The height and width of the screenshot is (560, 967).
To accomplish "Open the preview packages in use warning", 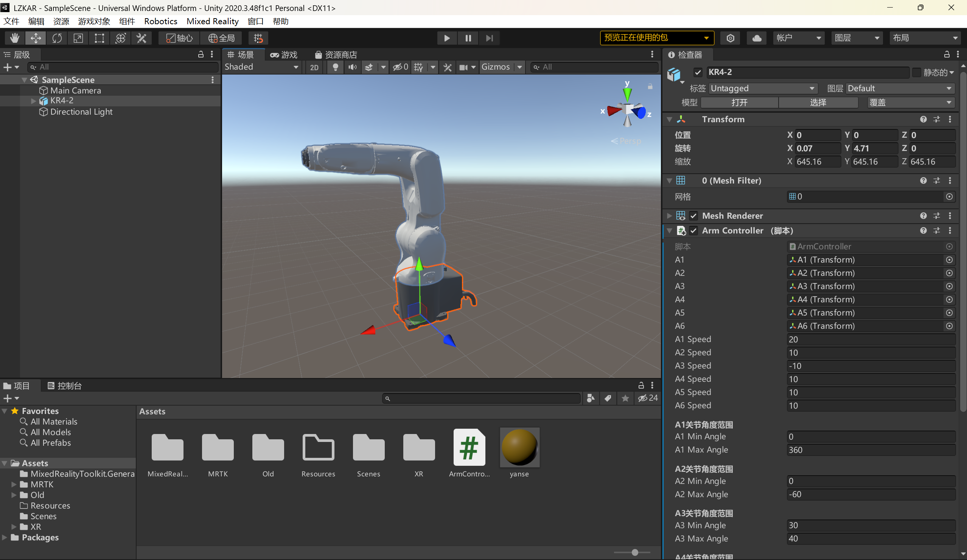I will (x=657, y=38).
